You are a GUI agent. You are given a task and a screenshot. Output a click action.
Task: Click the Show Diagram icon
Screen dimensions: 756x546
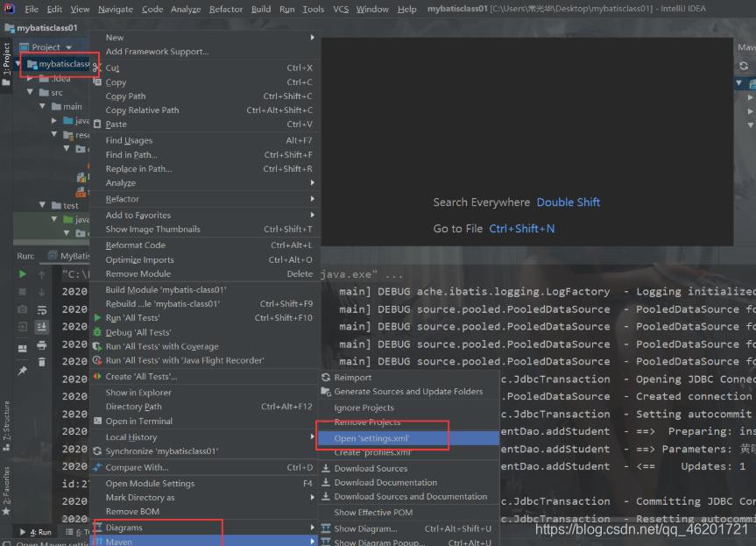pos(326,528)
